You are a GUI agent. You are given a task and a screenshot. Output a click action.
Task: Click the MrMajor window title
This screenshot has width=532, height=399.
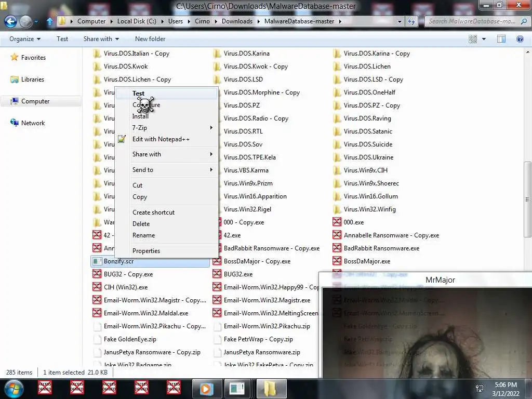[x=440, y=280]
